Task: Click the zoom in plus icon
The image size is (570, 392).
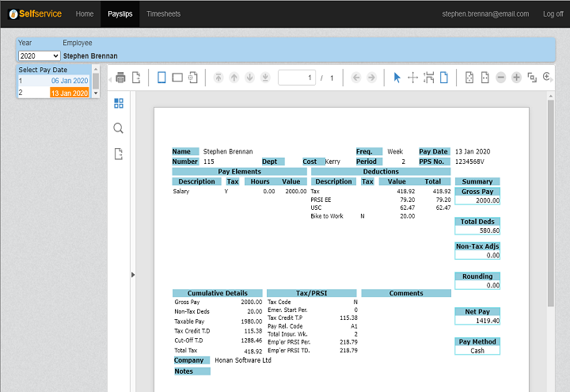Action: 516,78
